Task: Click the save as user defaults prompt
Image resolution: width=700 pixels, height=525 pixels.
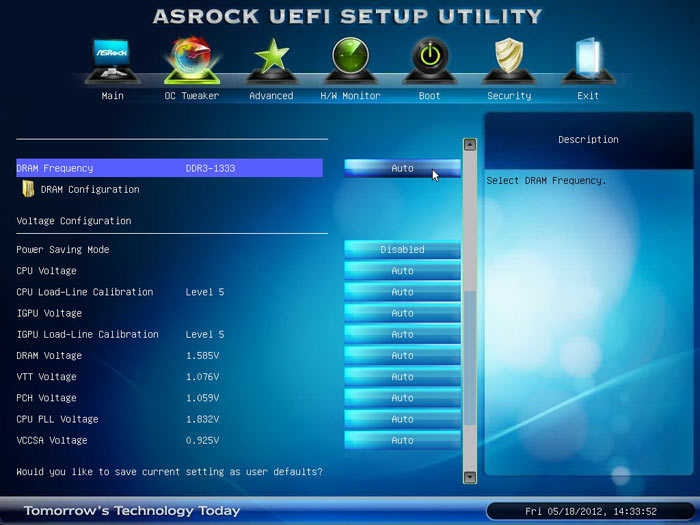Action: coord(170,472)
